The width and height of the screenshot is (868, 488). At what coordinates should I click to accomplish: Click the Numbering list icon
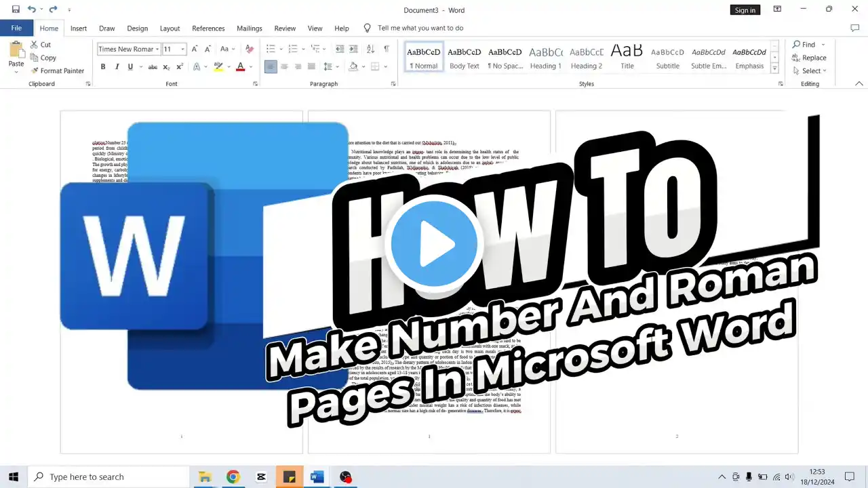(293, 49)
